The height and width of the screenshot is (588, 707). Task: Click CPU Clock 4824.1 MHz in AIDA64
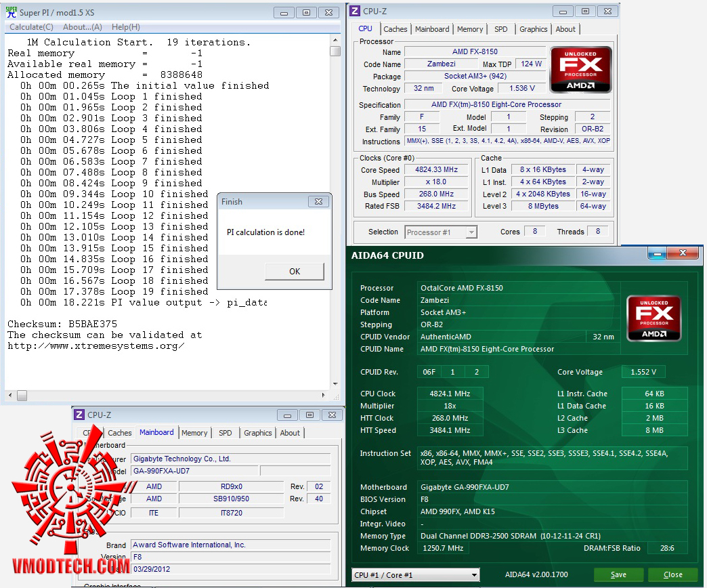click(x=450, y=393)
